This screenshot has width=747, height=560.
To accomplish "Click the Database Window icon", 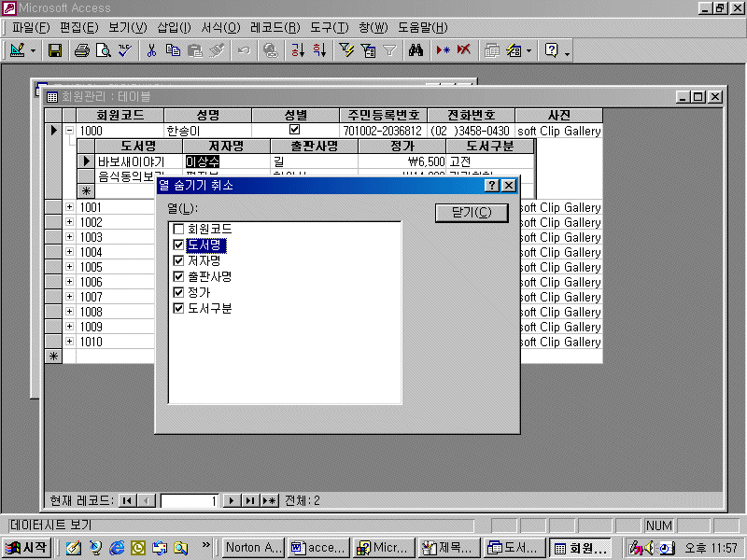I will pyautogui.click(x=492, y=50).
